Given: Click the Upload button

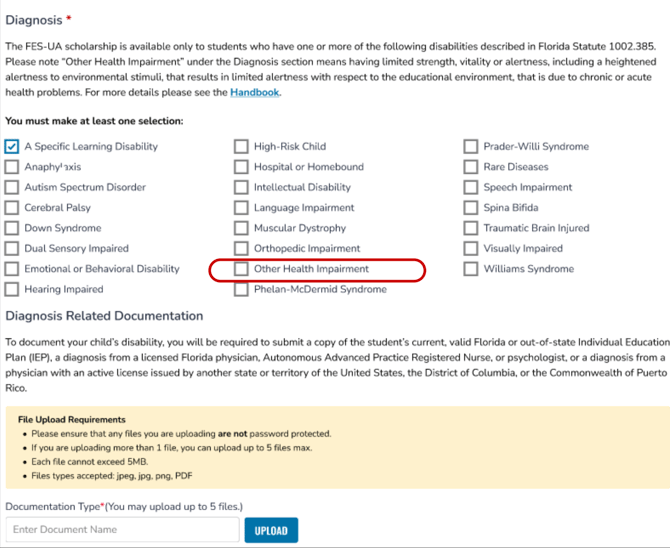Looking at the screenshot, I should (271, 531).
